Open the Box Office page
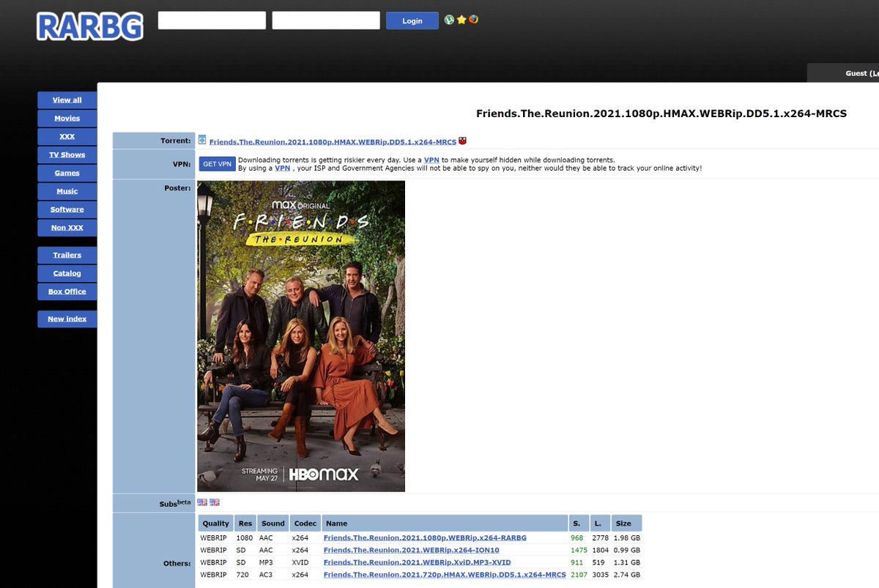This screenshot has height=588, width=879. pyautogui.click(x=67, y=291)
